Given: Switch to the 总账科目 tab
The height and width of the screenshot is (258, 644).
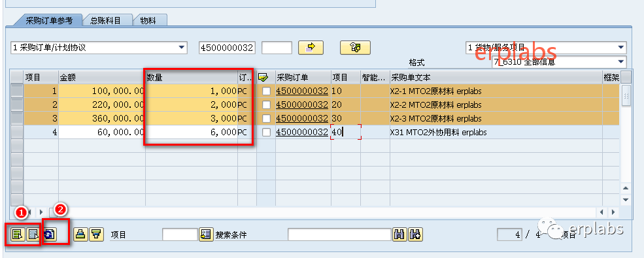Looking at the screenshot, I should pos(106,20).
